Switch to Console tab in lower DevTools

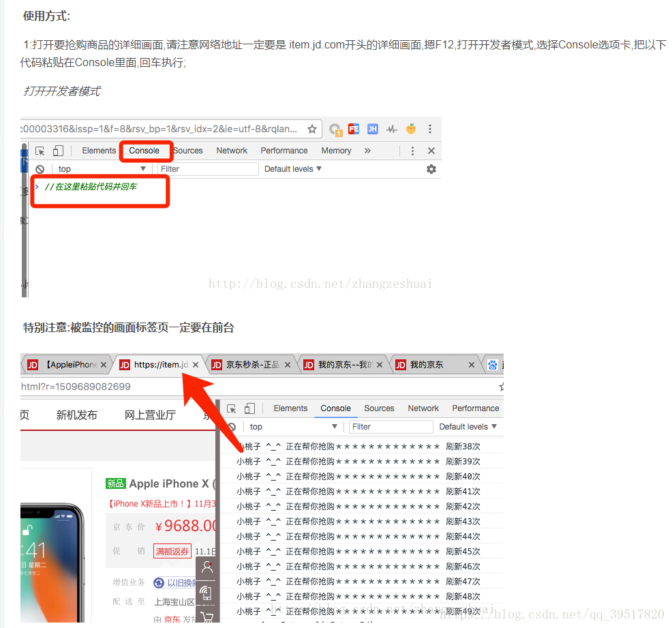tap(335, 408)
